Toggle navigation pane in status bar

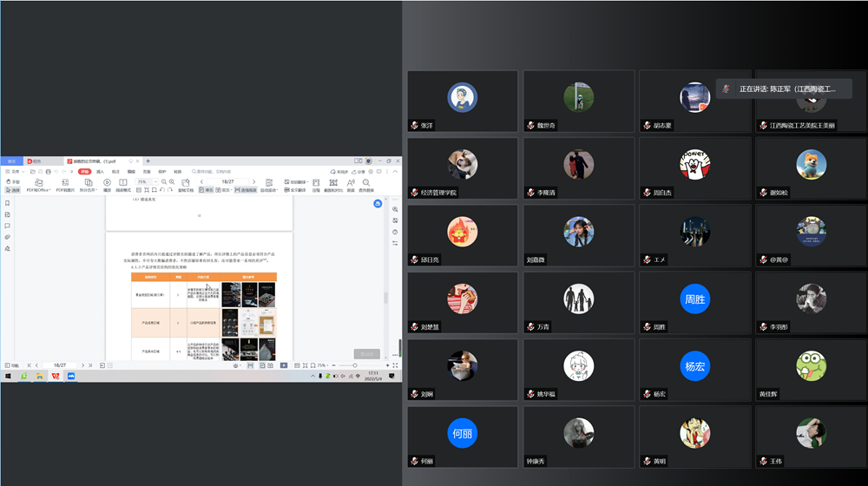11,365
